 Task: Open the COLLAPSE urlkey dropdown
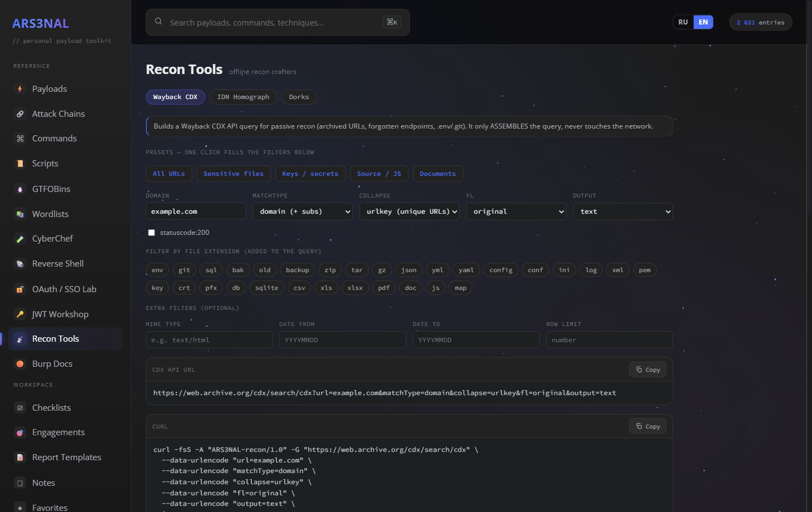(409, 211)
